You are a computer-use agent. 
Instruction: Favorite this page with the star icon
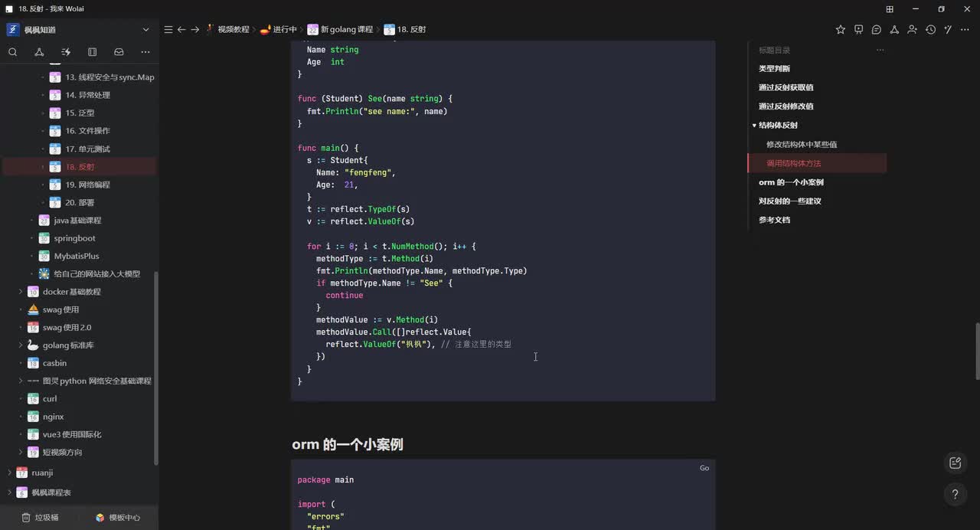(x=841, y=29)
